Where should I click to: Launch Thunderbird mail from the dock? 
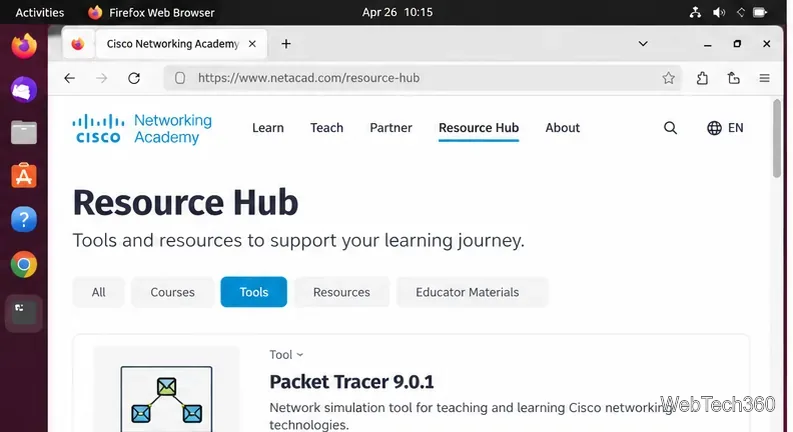tap(24, 90)
